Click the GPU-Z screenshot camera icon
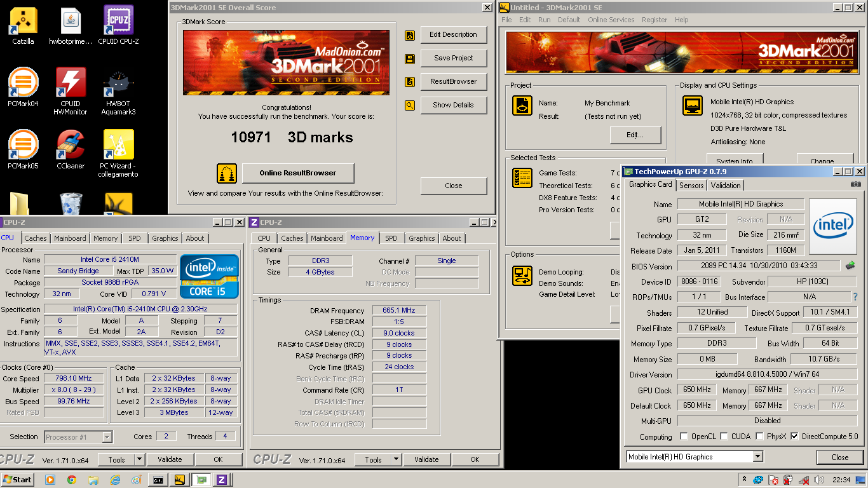The image size is (868, 488). [856, 184]
